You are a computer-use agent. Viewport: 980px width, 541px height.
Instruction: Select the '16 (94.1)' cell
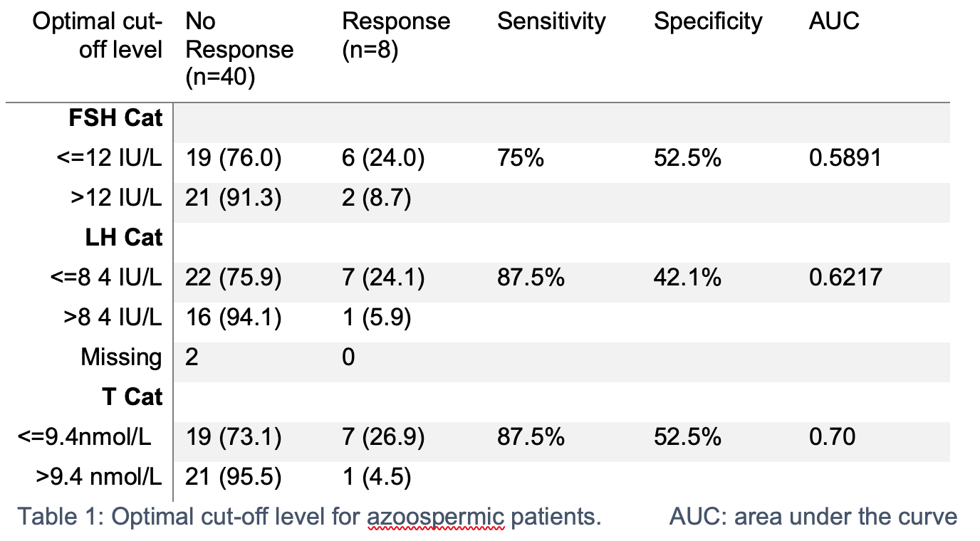pos(234,317)
